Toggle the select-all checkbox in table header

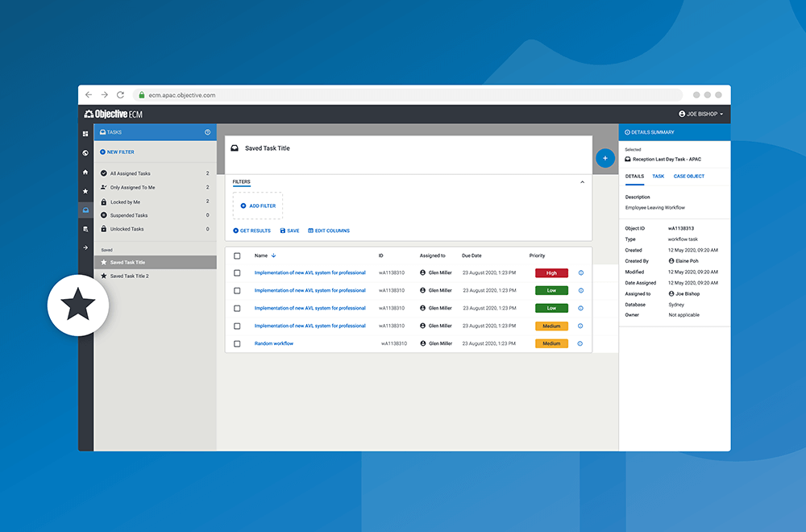237,256
